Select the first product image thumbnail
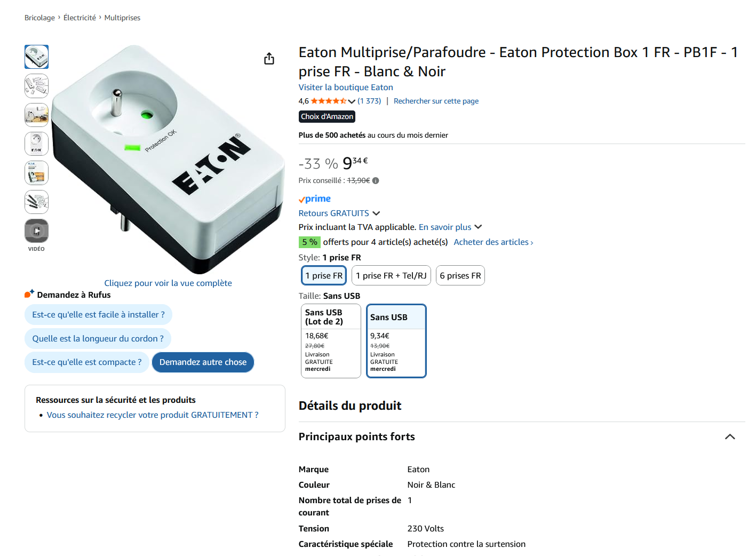The height and width of the screenshot is (556, 756). tap(36, 57)
